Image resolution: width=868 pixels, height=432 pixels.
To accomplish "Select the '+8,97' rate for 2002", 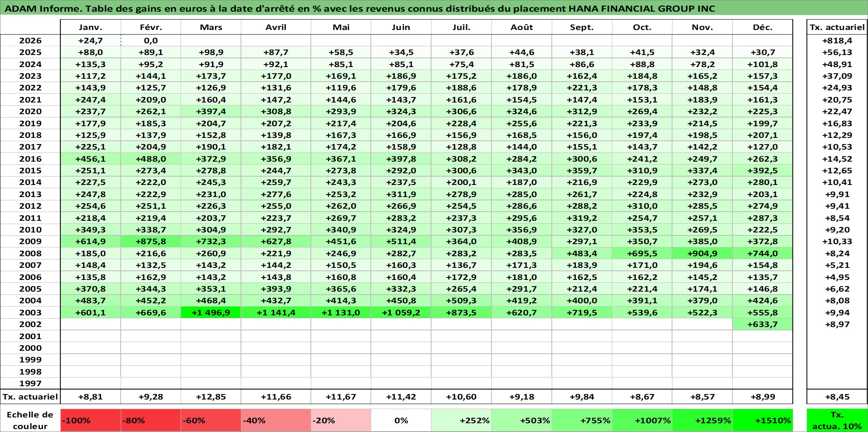I will pyautogui.click(x=837, y=324).
